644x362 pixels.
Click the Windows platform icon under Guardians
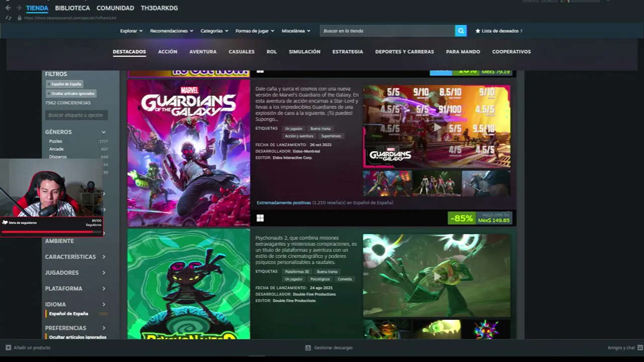click(260, 218)
